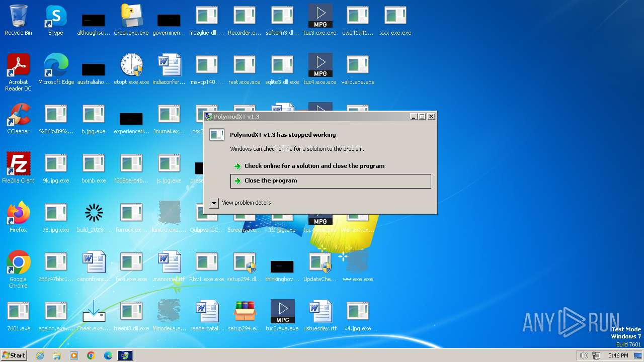Open the Firefox desktop shortcut

click(x=18, y=217)
